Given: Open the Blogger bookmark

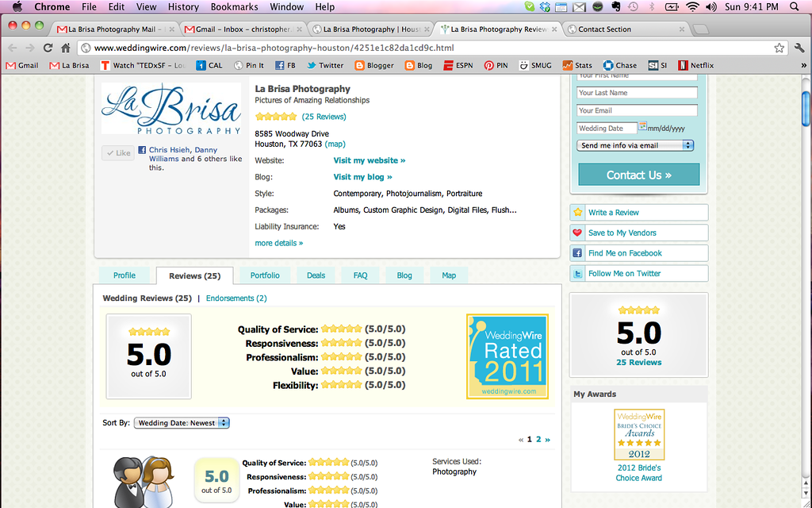Looking at the screenshot, I should 374,65.
